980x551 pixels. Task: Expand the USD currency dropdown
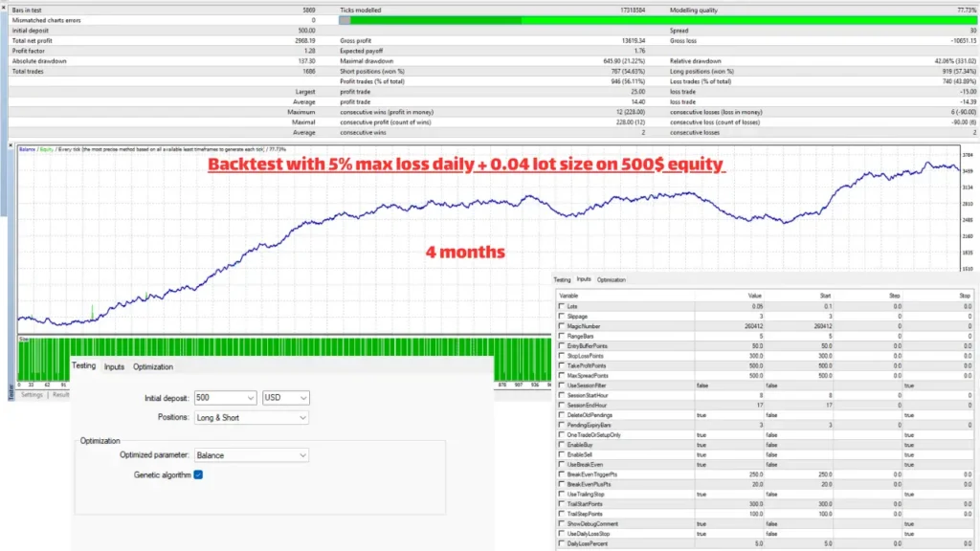click(x=286, y=397)
